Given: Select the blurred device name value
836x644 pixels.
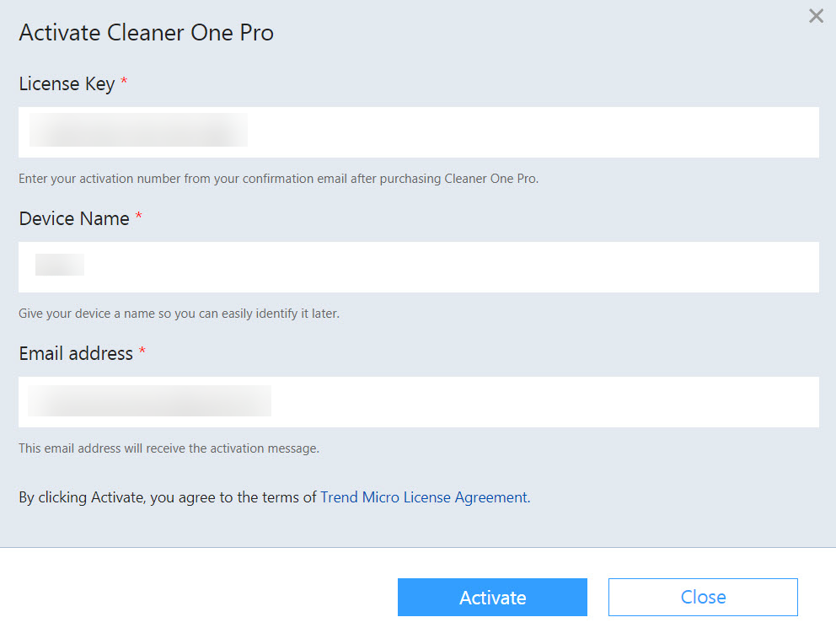Looking at the screenshot, I should (x=60, y=265).
